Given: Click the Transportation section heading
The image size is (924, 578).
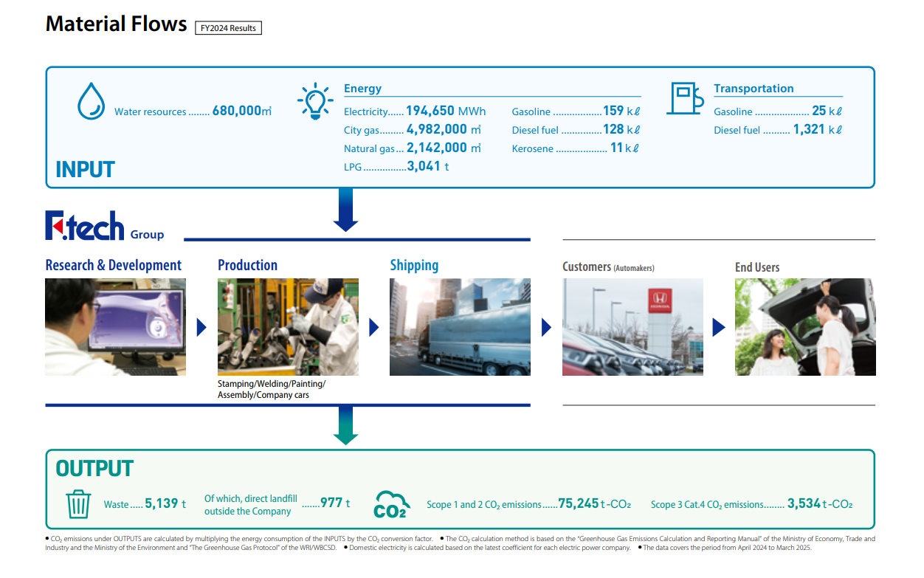Looking at the screenshot, I should coord(754,89).
